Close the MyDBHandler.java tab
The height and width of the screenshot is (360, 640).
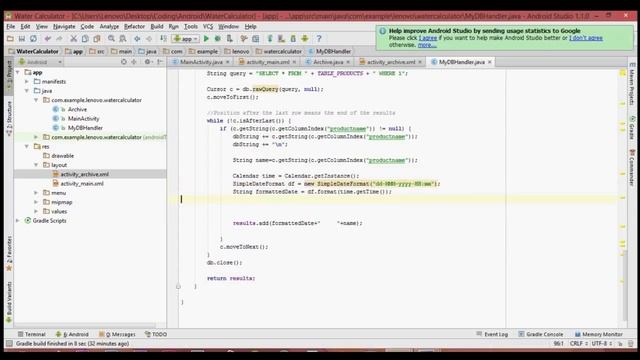point(490,62)
